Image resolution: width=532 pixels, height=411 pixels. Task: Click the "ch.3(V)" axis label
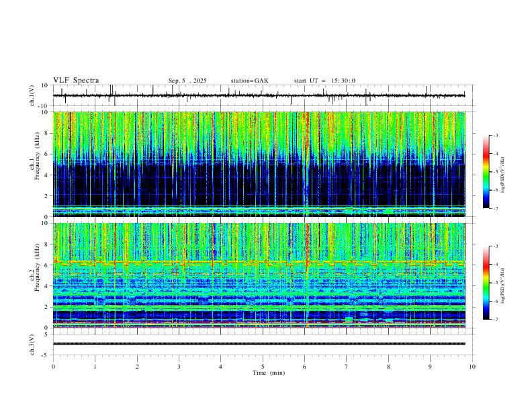point(32,345)
